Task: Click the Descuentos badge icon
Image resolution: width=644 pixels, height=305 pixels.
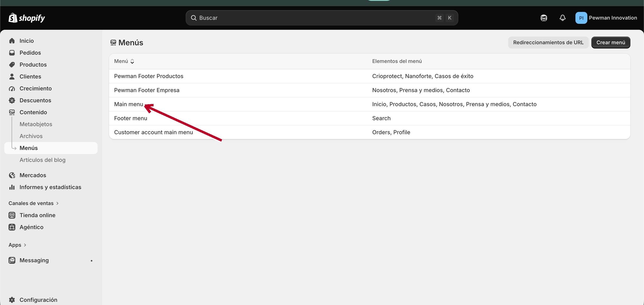Action: (x=12, y=100)
